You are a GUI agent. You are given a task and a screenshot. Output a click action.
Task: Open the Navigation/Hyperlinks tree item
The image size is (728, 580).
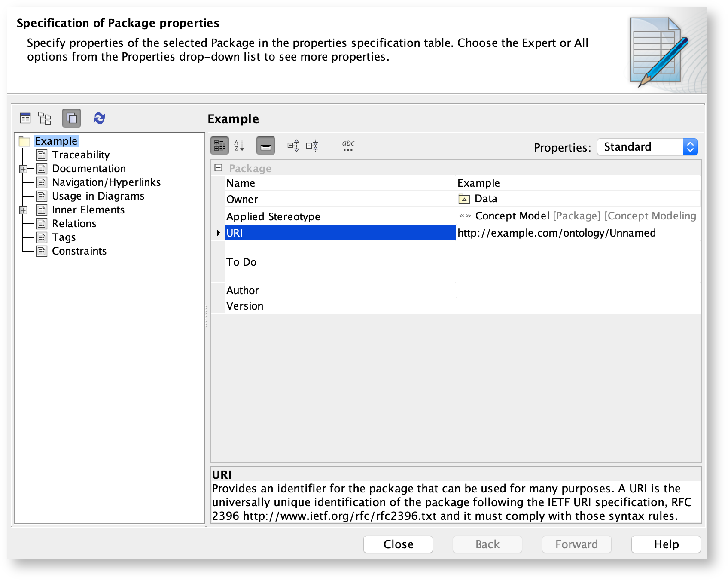[x=106, y=182]
